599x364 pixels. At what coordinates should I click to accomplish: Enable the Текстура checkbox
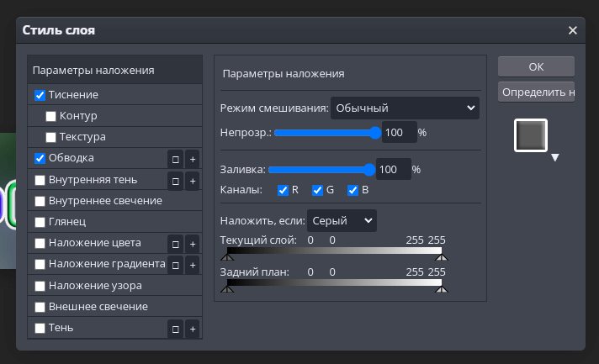(x=50, y=137)
